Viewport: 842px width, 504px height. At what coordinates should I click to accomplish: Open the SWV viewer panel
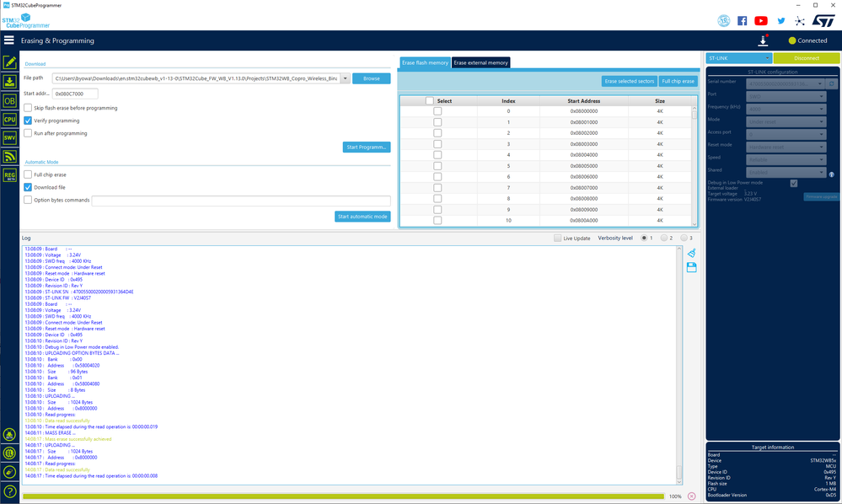click(9, 138)
